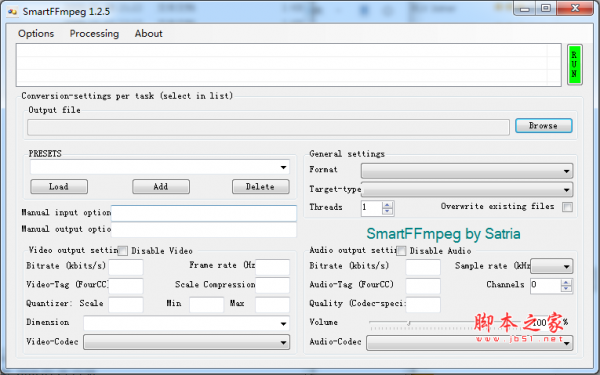Screen dimensions: 600x375
Task: Click the SmartFFmpeg title bar app icon
Action: (x=13, y=11)
